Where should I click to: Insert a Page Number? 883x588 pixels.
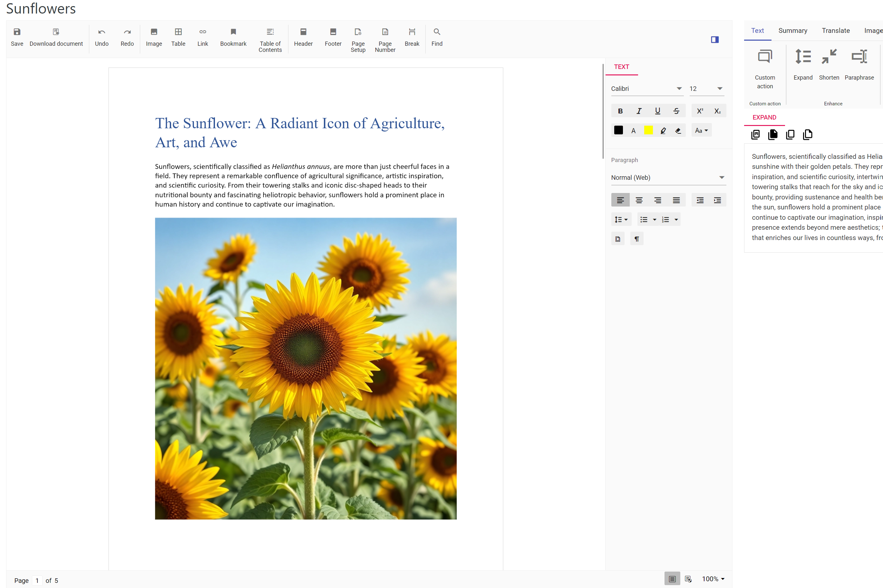(x=385, y=40)
